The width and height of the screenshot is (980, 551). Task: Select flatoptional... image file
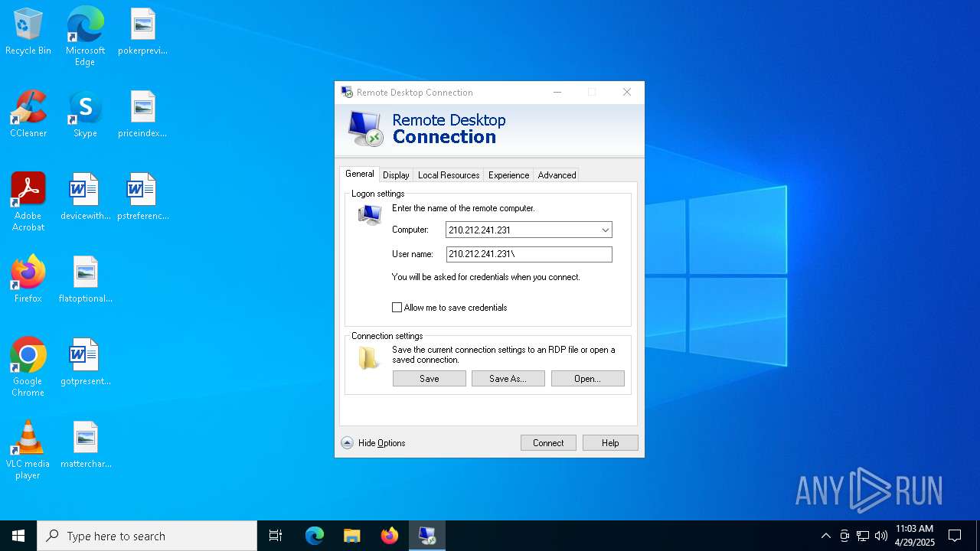coord(85,280)
